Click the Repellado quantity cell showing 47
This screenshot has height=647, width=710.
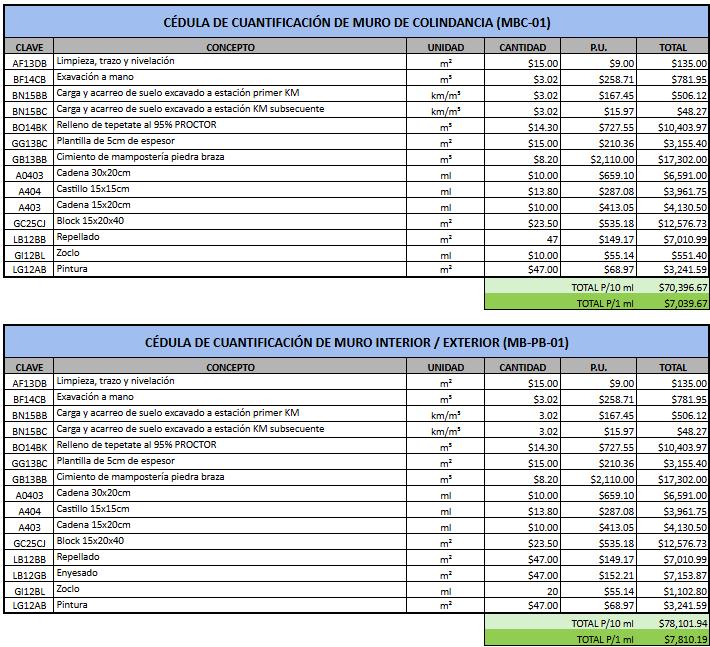pos(523,239)
